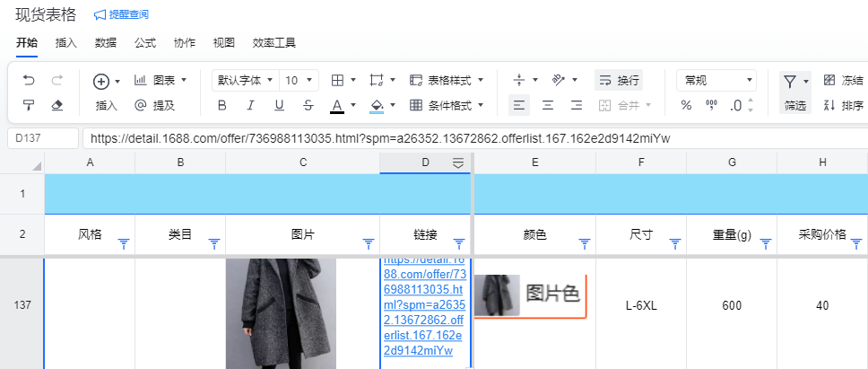
Task: Open the 默认字体 font dropdown
Action: point(245,80)
